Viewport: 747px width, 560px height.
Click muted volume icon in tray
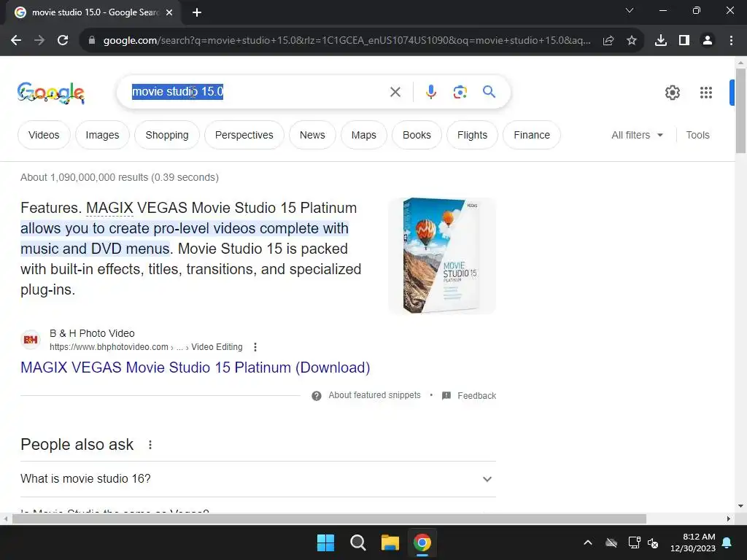point(653,542)
